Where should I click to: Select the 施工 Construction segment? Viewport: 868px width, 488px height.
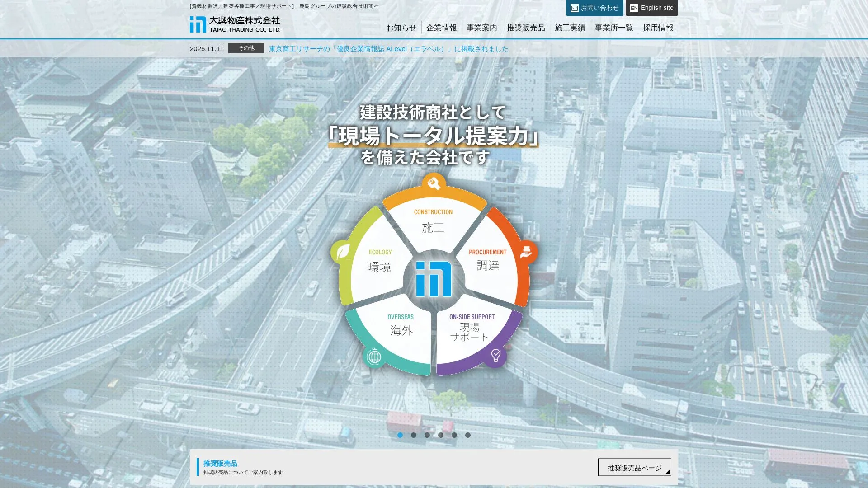click(x=434, y=221)
